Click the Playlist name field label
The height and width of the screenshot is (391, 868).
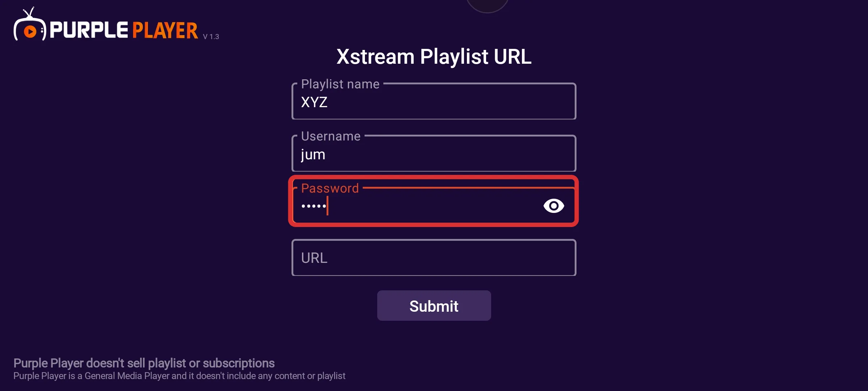[340, 84]
